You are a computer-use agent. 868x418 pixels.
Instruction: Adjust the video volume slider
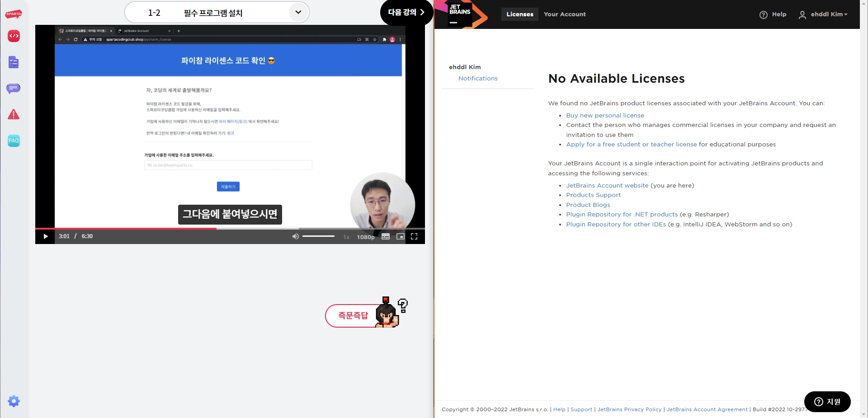(318, 236)
